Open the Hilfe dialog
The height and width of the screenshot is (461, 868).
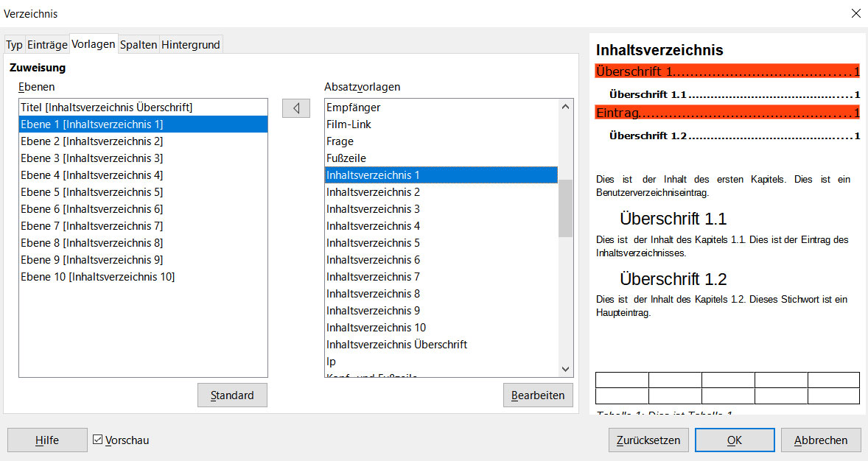click(x=46, y=440)
